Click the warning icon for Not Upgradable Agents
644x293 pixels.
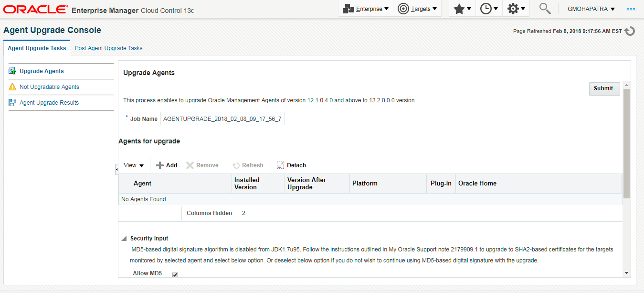[x=12, y=87]
